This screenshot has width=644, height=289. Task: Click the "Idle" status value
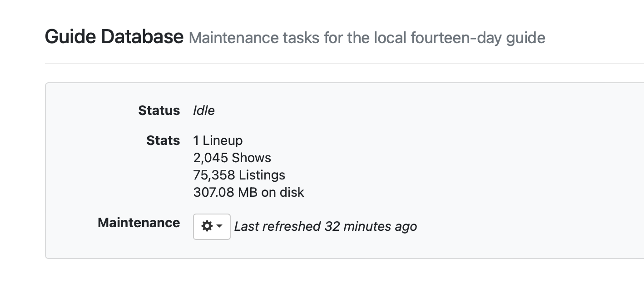coord(204,110)
